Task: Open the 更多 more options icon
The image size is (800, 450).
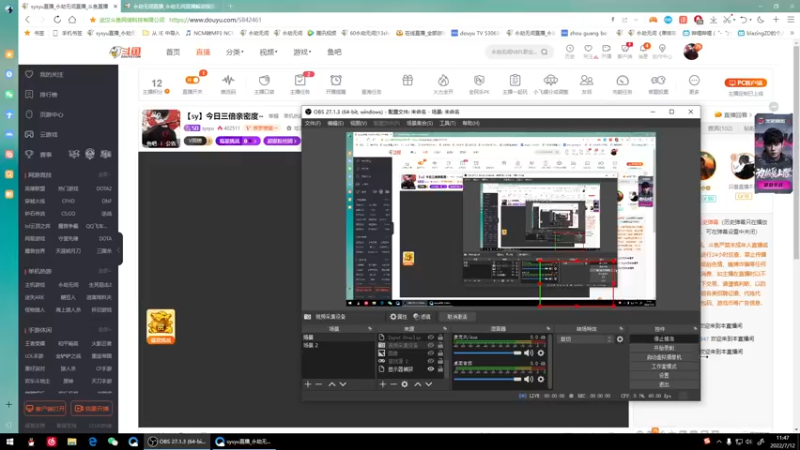Action: (x=694, y=80)
